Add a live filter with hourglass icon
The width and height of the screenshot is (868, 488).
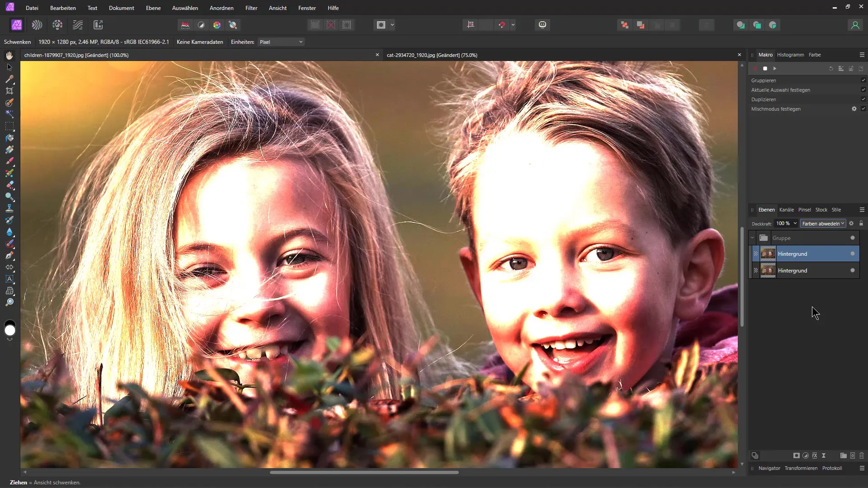(x=824, y=455)
